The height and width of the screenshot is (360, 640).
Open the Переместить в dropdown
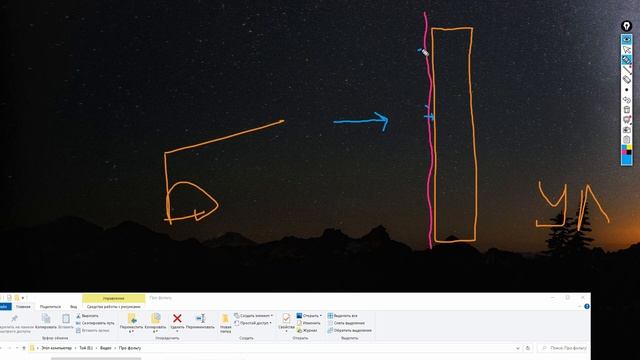131,323
